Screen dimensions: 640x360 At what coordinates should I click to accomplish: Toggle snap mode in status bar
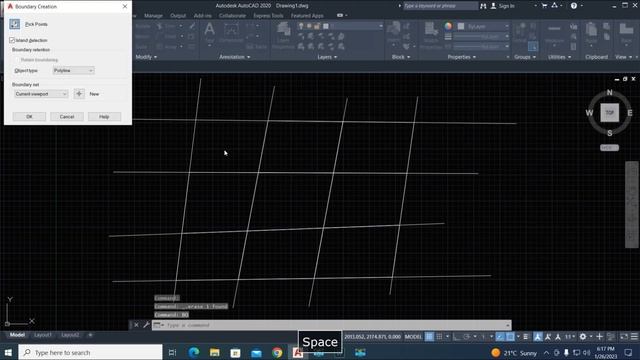pos(439,337)
